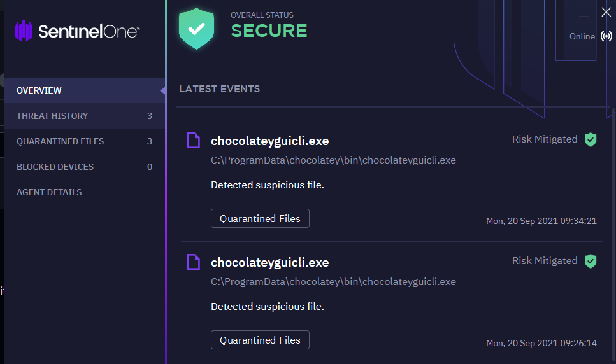
Task: Minimize the SentinelOne window
Action: tap(584, 16)
